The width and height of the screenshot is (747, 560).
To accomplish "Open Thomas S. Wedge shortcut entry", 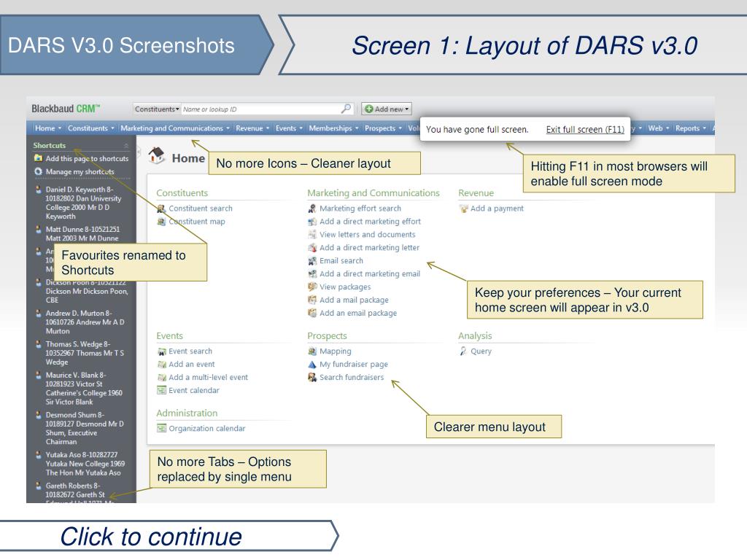I will (85, 354).
